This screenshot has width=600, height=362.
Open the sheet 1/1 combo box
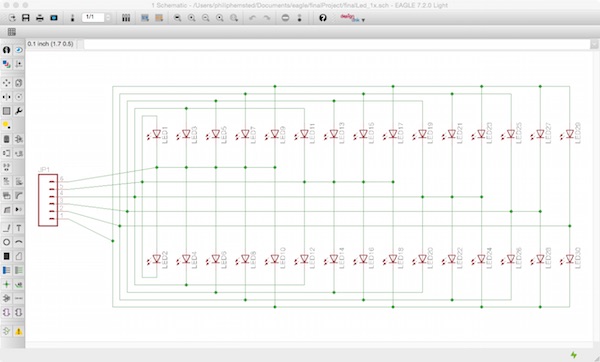coord(93,17)
